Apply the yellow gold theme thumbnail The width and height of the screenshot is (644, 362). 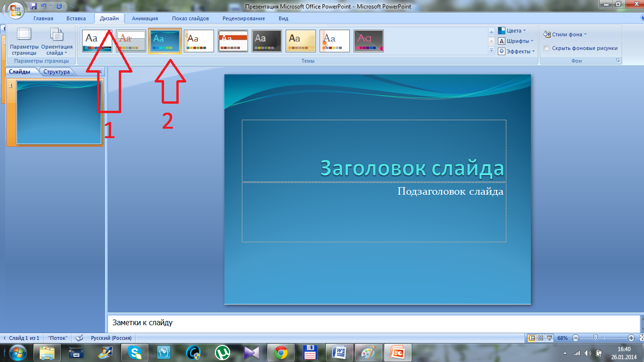(301, 41)
